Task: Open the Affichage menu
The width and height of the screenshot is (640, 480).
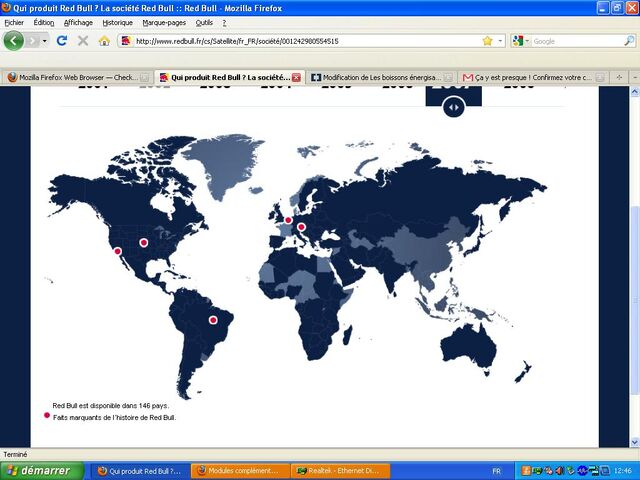Action: point(78,23)
